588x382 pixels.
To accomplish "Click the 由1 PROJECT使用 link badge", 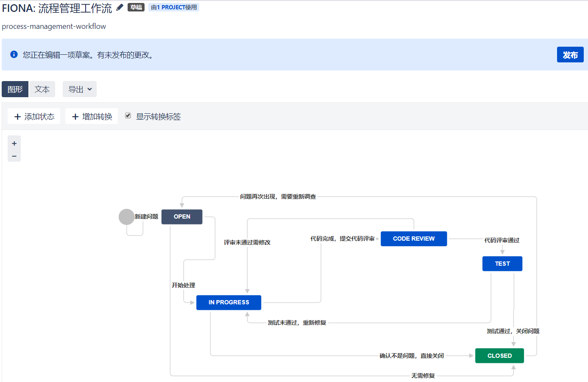I will pyautogui.click(x=174, y=7).
